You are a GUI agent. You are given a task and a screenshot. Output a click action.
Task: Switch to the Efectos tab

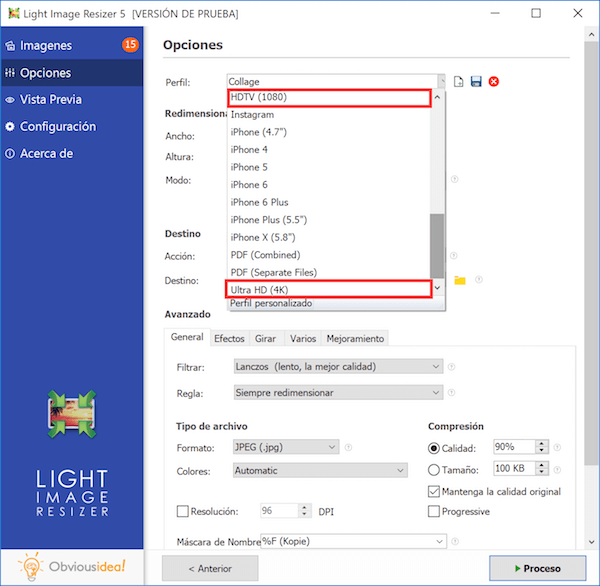click(229, 338)
